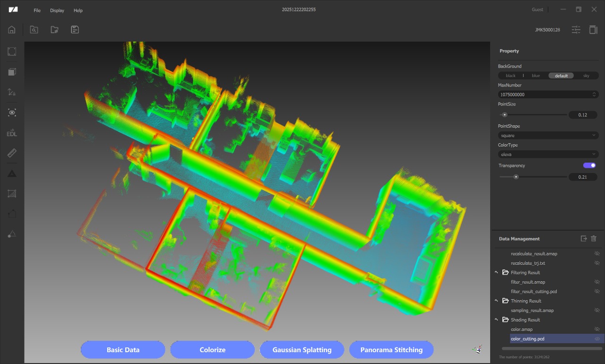605x364 pixels.
Task: Click the 3D cube view icon
Action: pos(12,72)
